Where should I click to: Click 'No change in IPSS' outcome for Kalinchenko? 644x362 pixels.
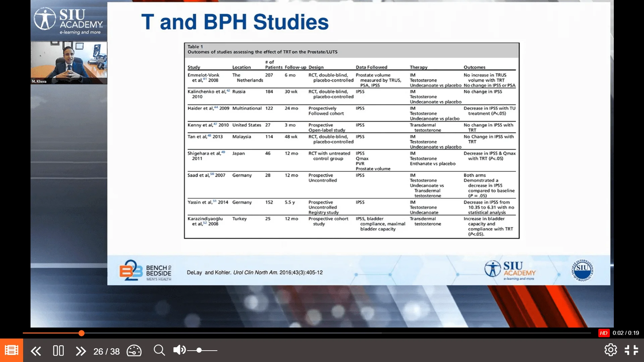click(x=483, y=92)
